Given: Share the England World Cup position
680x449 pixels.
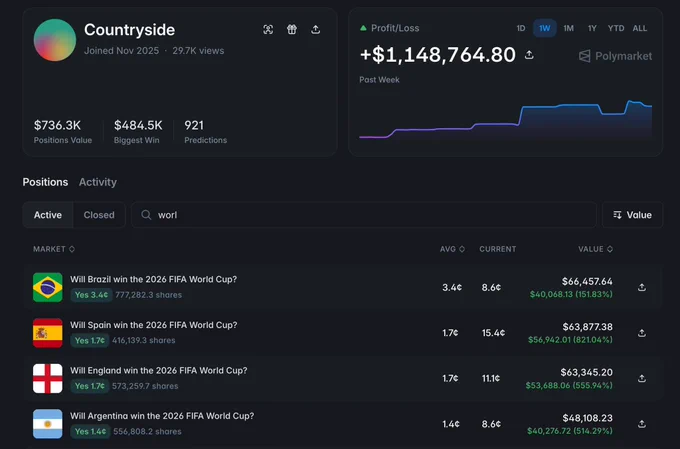Looking at the screenshot, I should pyautogui.click(x=642, y=379).
